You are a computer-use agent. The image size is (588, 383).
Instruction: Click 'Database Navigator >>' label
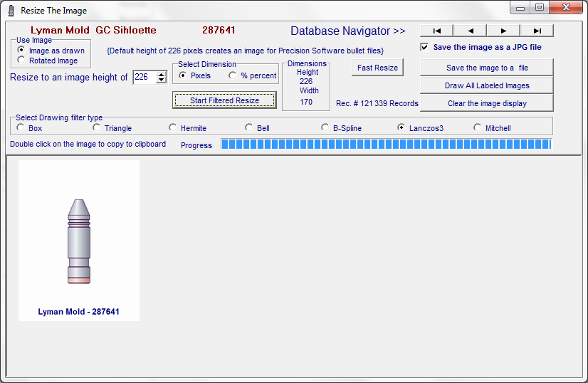click(347, 31)
